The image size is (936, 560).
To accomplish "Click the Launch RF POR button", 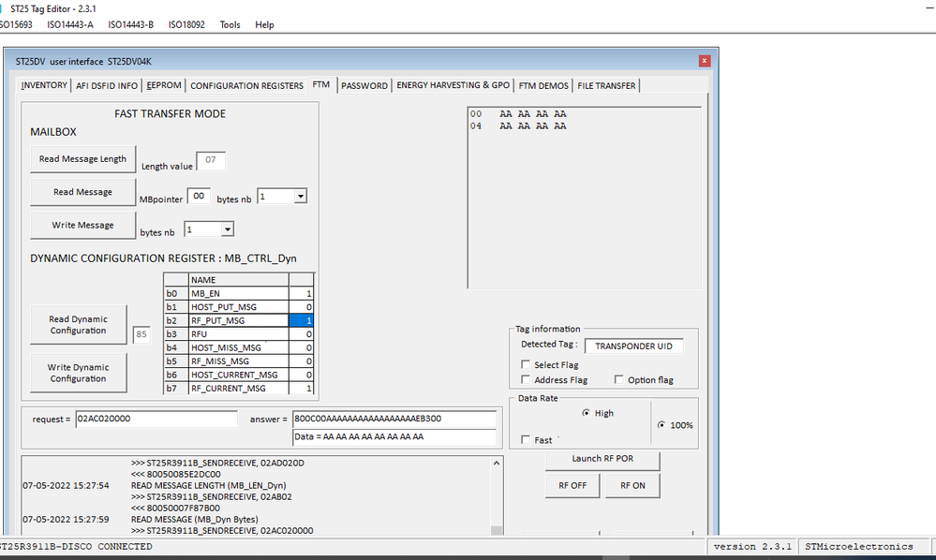I will 602,459.
